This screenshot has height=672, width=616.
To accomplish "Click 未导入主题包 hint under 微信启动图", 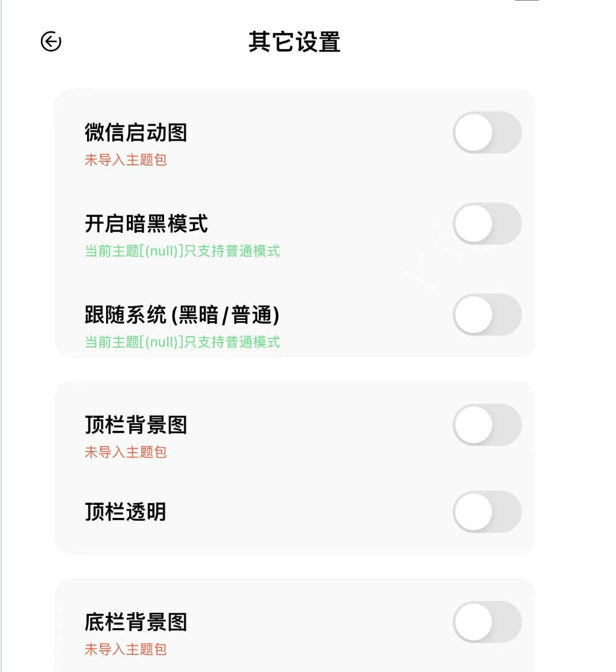I will 126,160.
